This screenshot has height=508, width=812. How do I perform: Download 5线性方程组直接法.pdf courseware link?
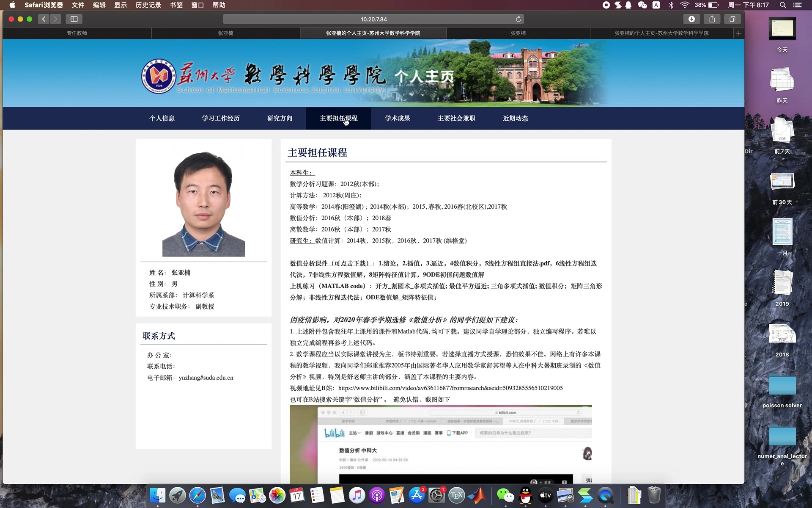pyautogui.click(x=517, y=263)
